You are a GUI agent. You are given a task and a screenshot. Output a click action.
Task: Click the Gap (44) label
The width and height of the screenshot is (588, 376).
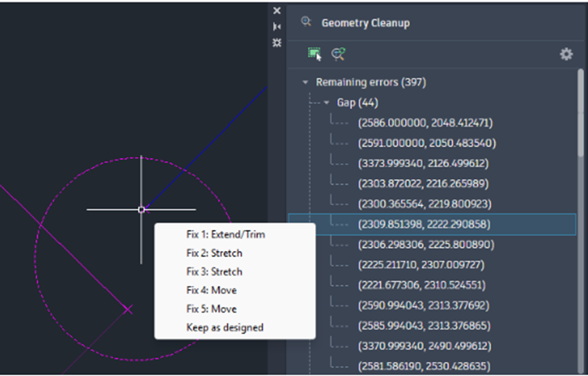click(x=357, y=102)
